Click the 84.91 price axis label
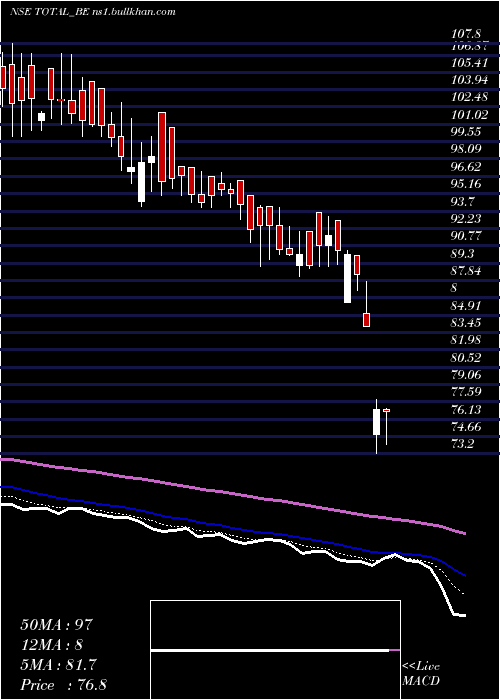 [466, 306]
